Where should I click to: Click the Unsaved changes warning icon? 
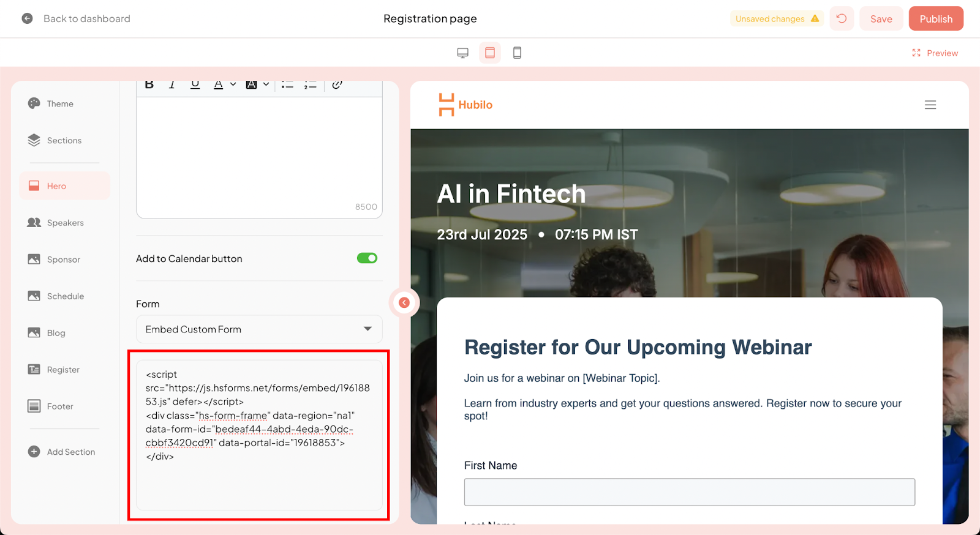click(x=815, y=18)
